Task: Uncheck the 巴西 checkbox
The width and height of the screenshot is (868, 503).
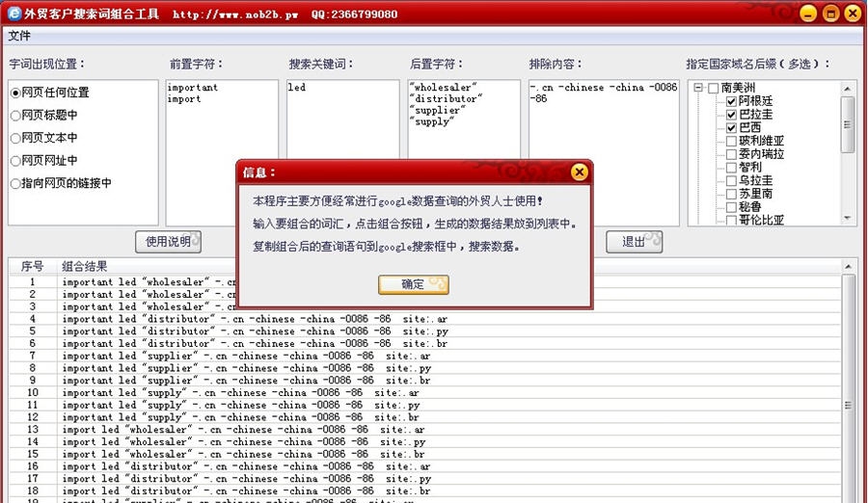Action: coord(731,128)
